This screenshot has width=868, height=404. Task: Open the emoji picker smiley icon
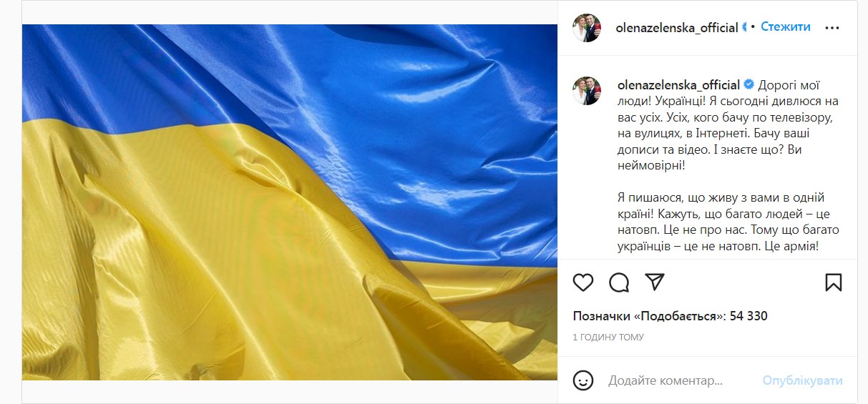click(x=584, y=380)
